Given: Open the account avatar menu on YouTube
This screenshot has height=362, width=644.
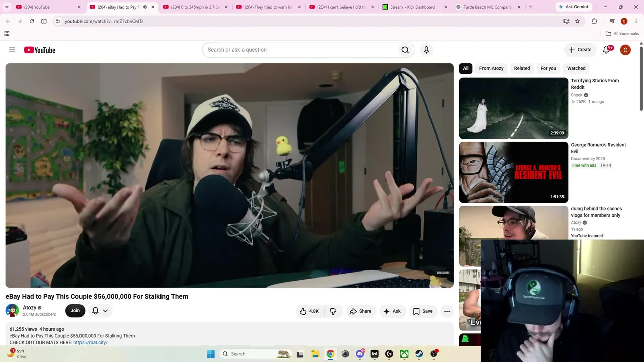Looking at the screenshot, I should (625, 50).
